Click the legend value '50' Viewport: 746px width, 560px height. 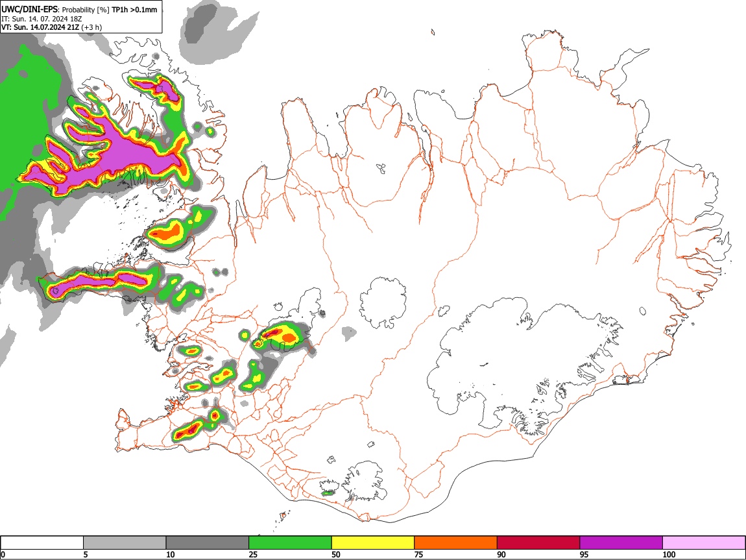click(x=336, y=554)
